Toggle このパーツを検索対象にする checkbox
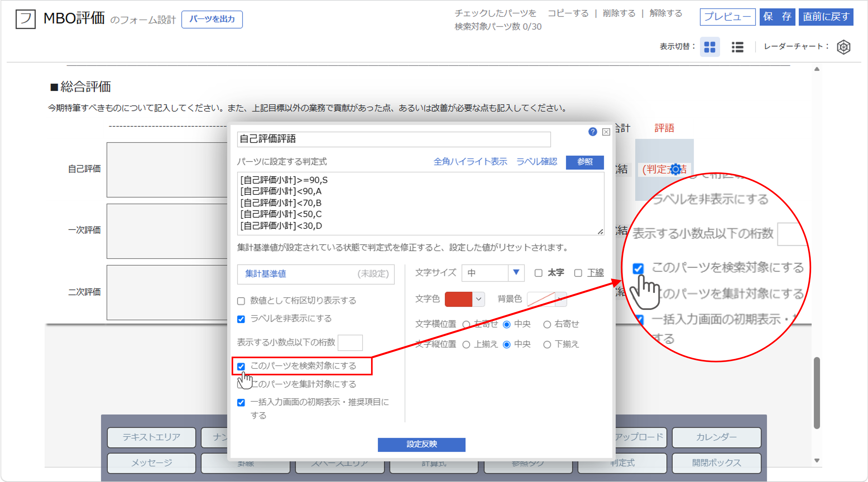 (x=241, y=366)
